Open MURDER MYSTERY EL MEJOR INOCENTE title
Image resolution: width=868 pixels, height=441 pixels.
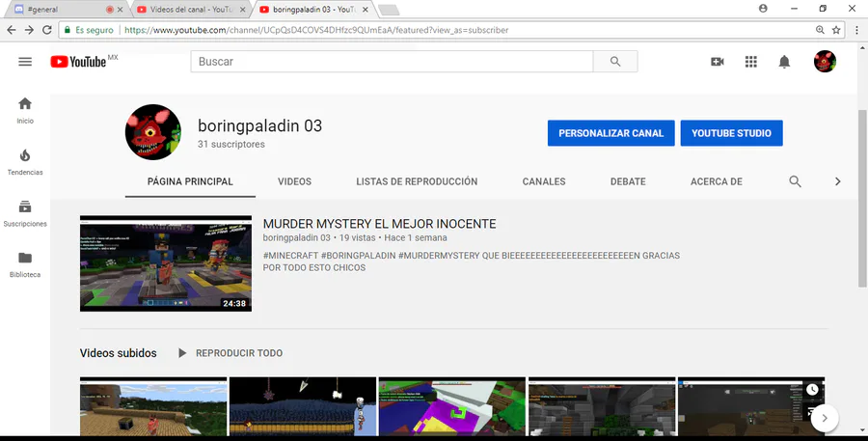[379, 224]
